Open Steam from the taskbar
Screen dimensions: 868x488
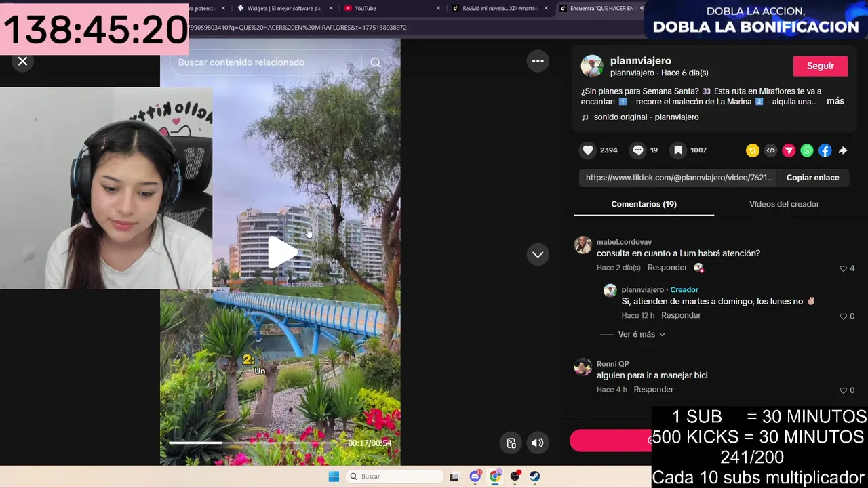[x=534, y=476]
